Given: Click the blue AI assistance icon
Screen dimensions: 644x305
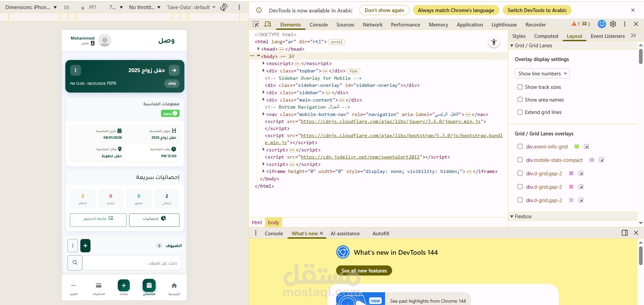Looking at the screenshot, I should point(602,24).
